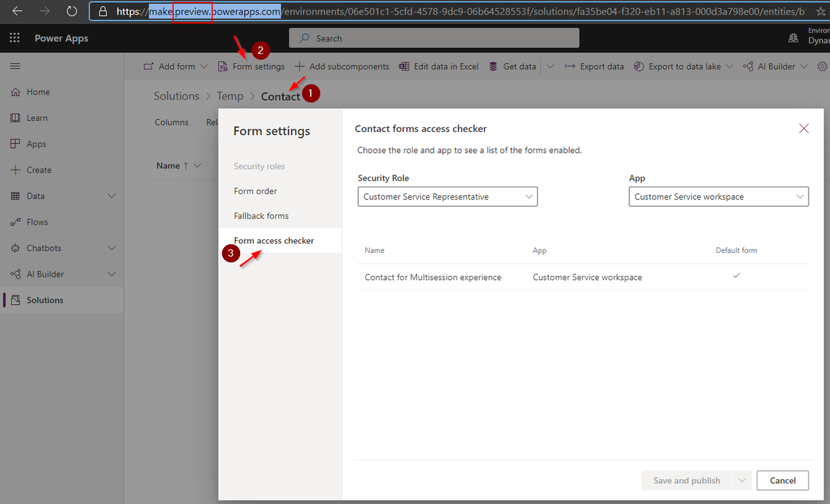This screenshot has height=504, width=830.
Task: Click the Learn book icon
Action: point(15,118)
